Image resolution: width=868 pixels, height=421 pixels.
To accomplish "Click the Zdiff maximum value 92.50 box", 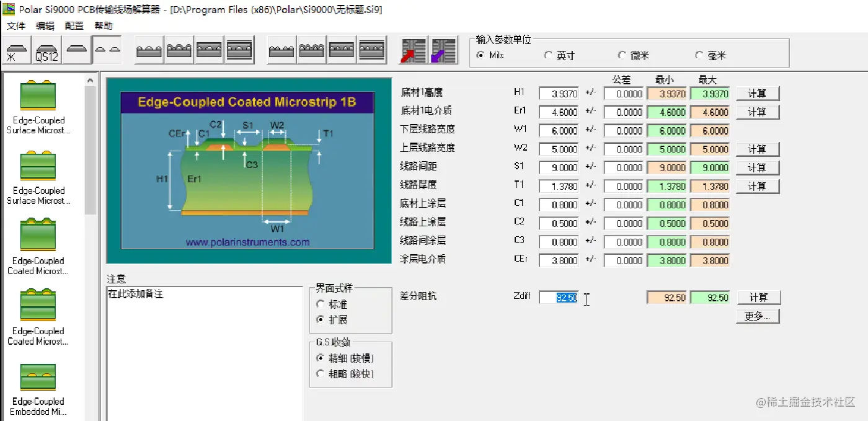I will coord(710,298).
